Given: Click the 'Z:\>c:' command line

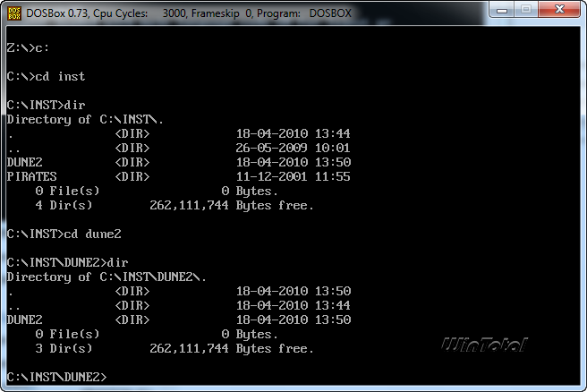Looking at the screenshot, I should (28, 48).
